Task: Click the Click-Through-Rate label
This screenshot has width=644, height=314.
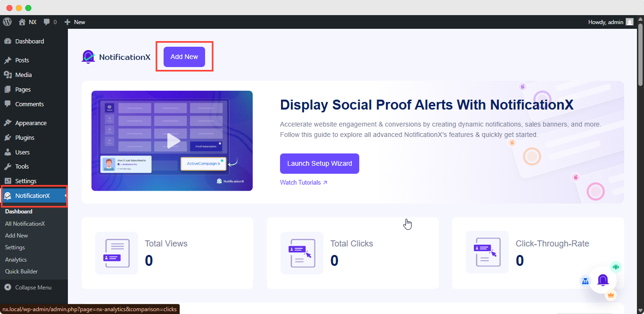Action: pyautogui.click(x=553, y=244)
